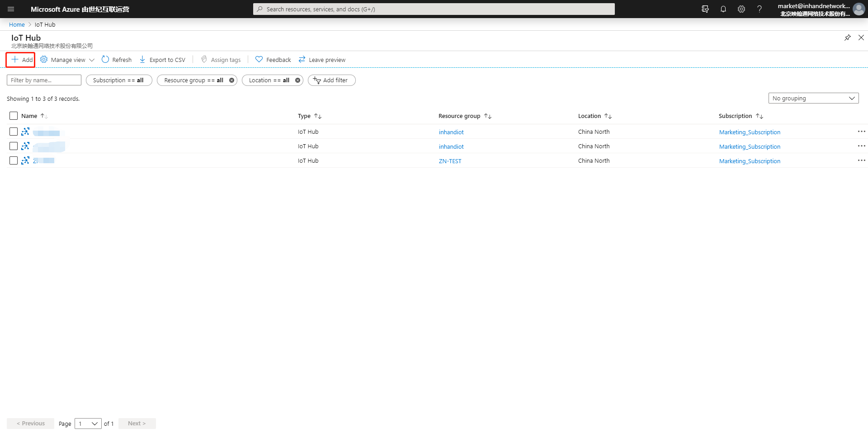The width and height of the screenshot is (868, 438).
Task: Open the notifications bell
Action: [723, 9]
